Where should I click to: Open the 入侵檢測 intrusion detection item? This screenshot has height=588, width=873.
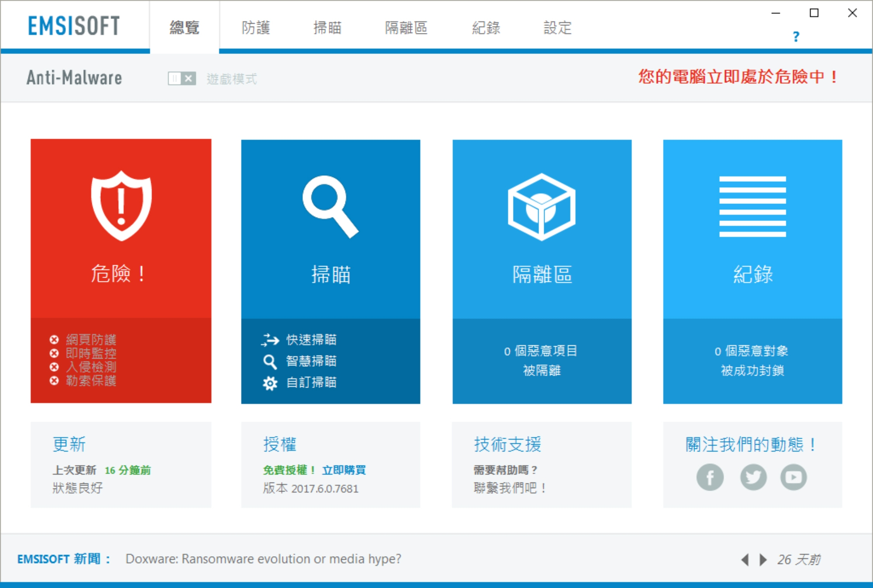91,367
